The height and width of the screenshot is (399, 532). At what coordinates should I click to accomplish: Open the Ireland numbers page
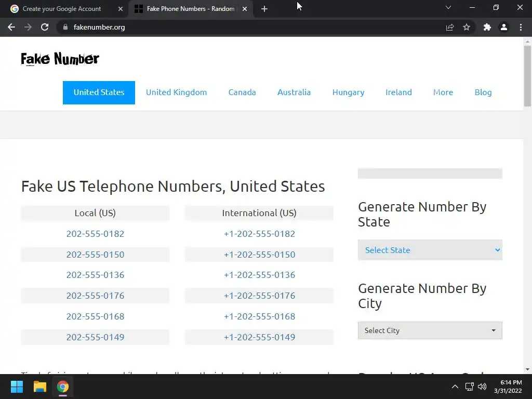[398, 92]
